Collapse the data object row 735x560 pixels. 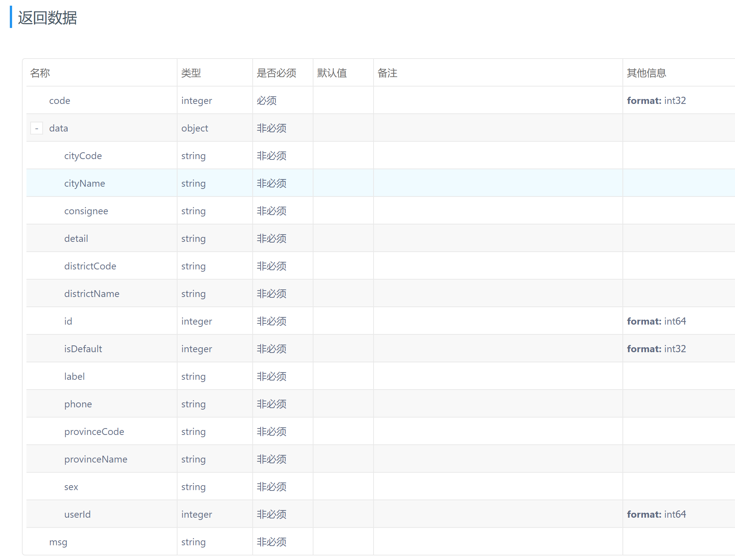pos(37,128)
